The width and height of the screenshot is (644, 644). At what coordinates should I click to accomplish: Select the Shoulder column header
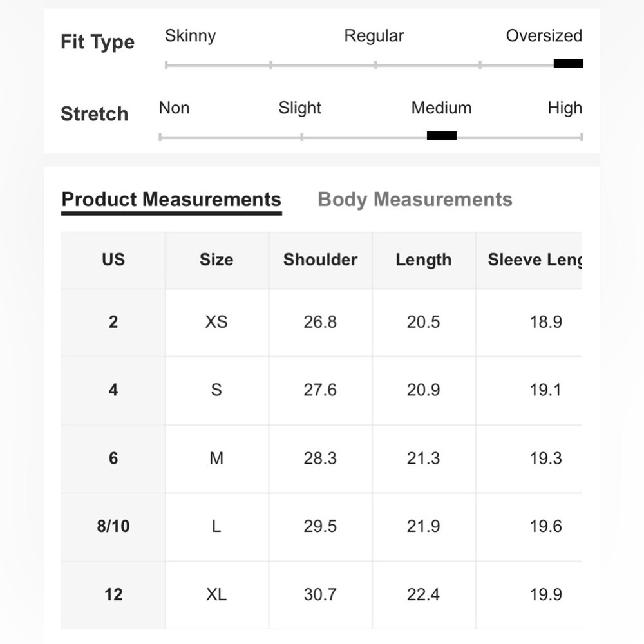pos(320,260)
